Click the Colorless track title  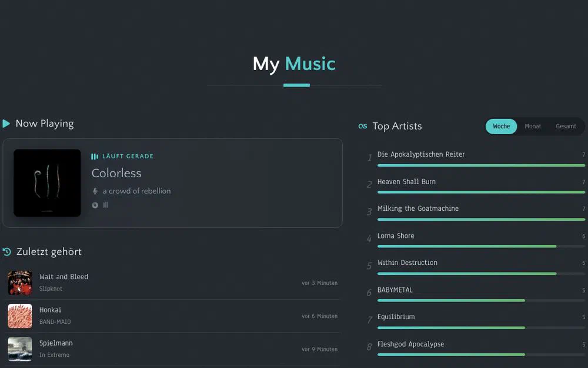[116, 173]
